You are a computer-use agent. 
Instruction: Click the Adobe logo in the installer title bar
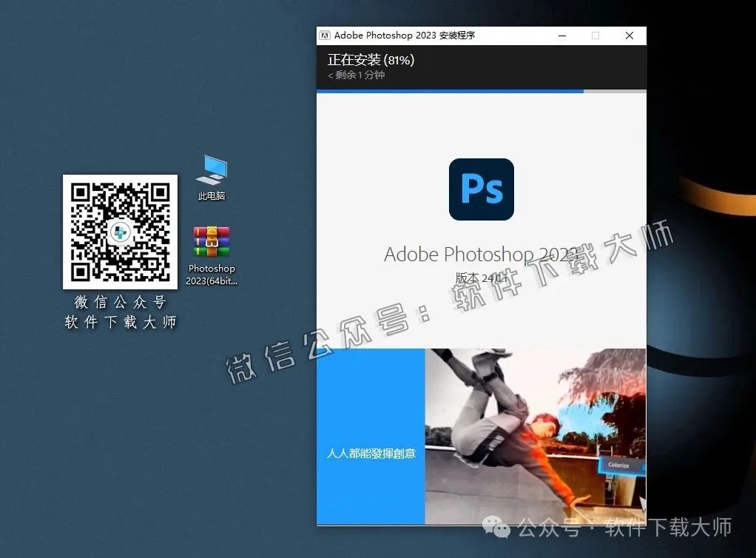click(x=324, y=35)
